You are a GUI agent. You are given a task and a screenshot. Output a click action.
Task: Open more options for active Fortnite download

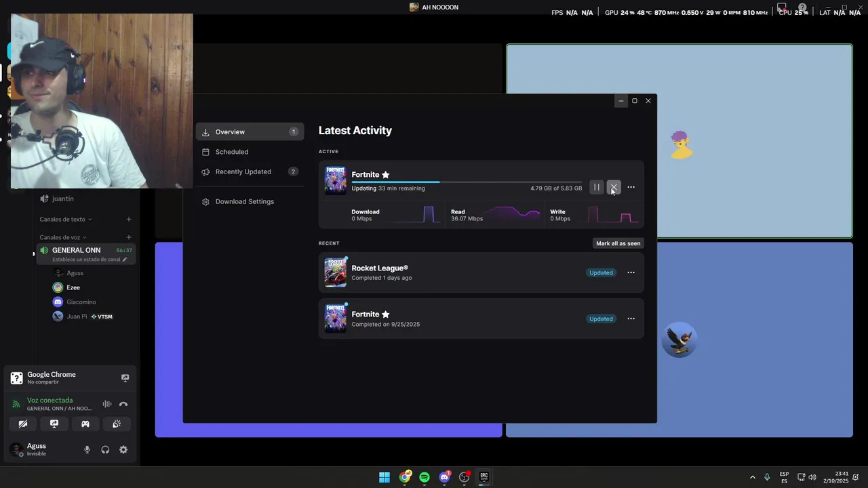point(631,188)
